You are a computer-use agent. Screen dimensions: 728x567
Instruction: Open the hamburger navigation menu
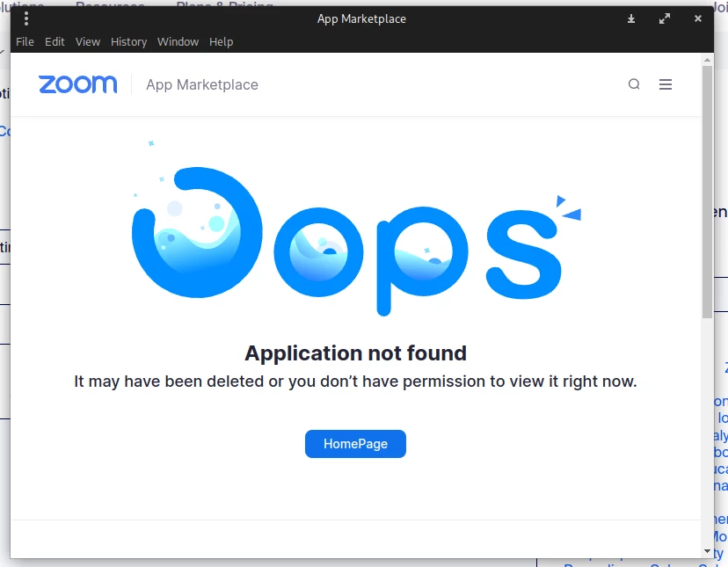pos(666,84)
